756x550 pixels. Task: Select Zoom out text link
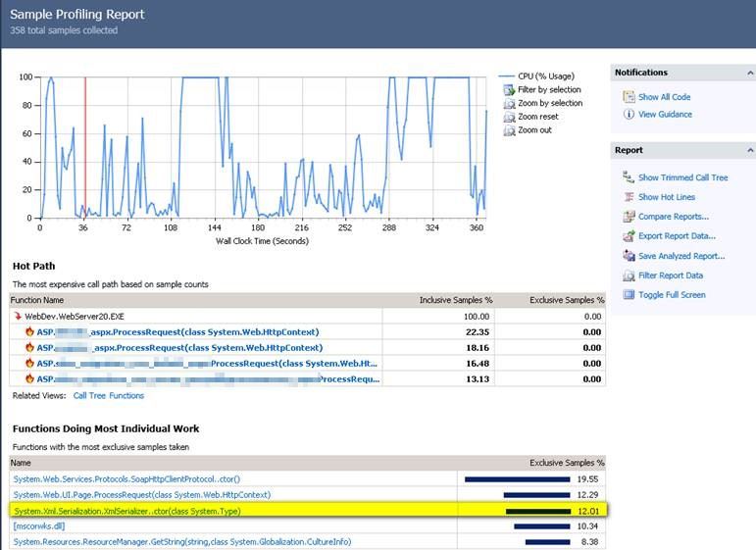pos(534,130)
